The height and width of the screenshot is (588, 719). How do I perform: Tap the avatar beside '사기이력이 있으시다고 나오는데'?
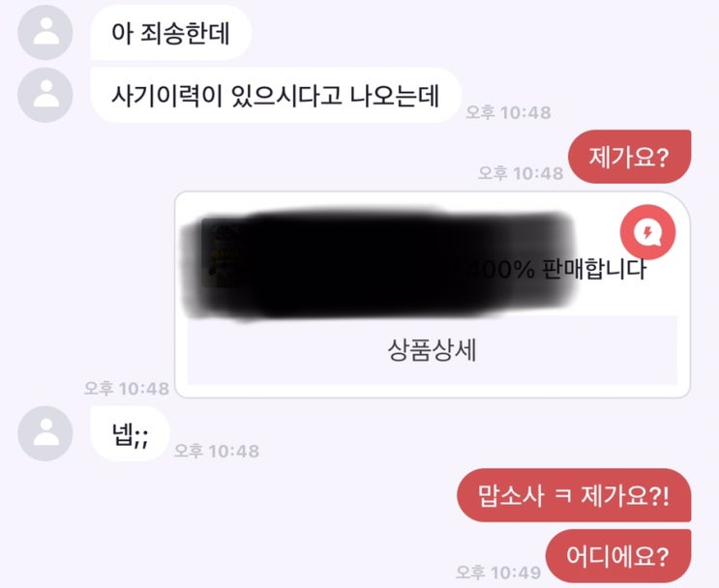[45, 95]
